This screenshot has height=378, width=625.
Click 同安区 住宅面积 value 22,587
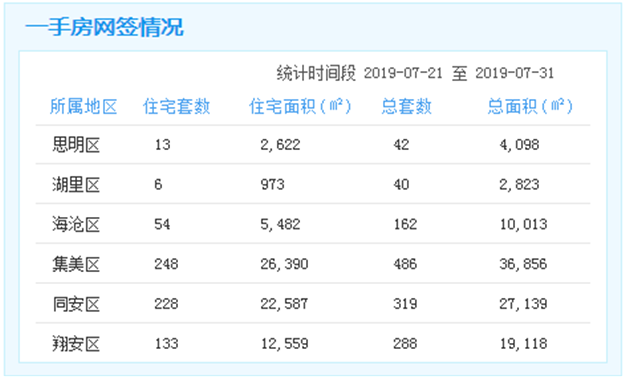point(284,304)
